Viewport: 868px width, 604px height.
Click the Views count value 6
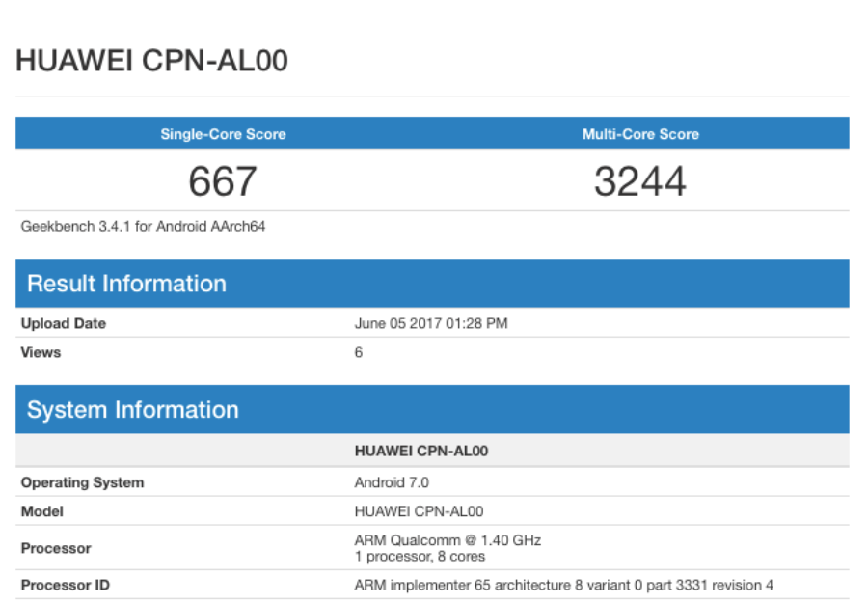click(x=359, y=352)
